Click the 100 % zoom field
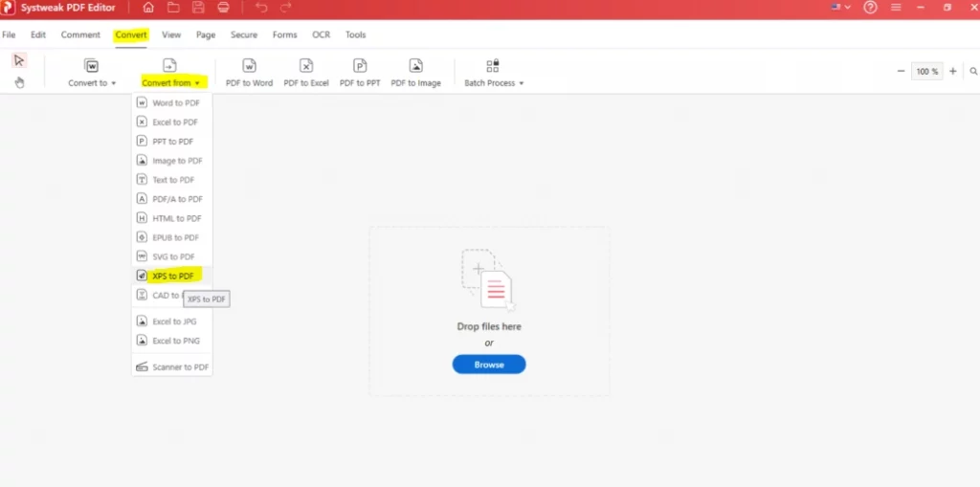Image resolution: width=980 pixels, height=487 pixels. pos(926,71)
